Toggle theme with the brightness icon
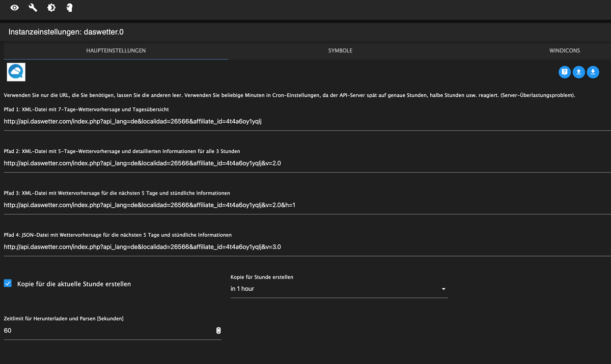 tap(51, 8)
